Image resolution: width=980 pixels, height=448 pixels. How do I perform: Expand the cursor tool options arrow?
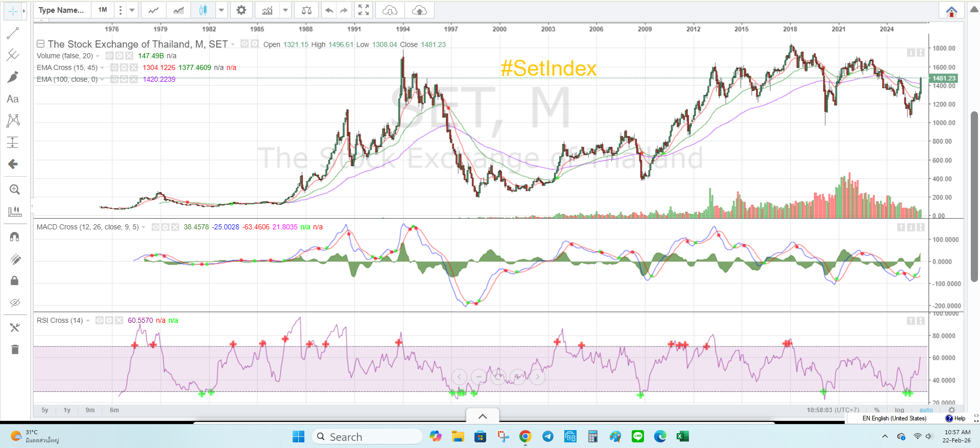tap(24, 11)
